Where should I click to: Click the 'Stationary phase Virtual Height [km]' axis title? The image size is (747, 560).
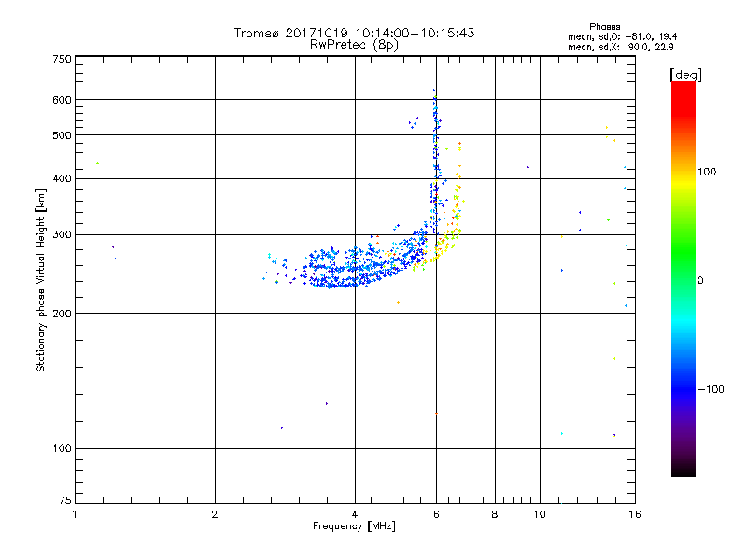[x=41, y=280]
